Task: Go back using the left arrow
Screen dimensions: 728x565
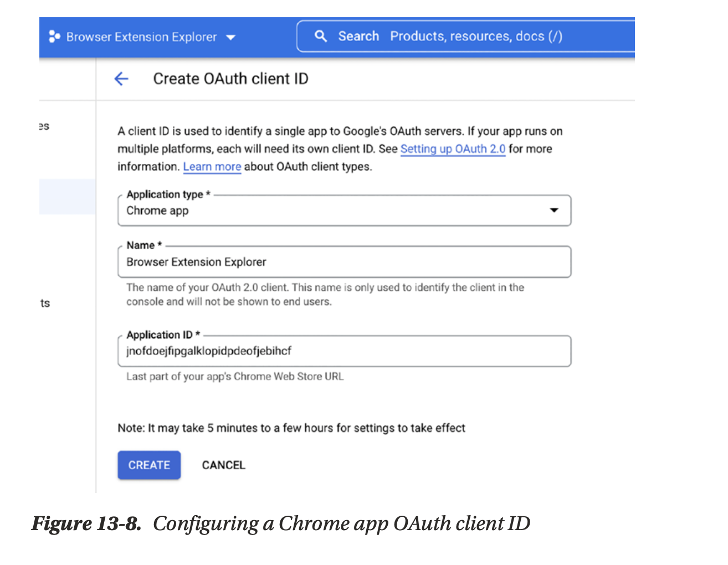Action: 121,79
